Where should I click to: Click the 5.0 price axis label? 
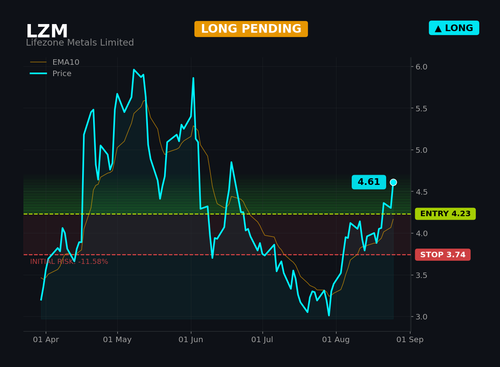[x=421, y=150]
